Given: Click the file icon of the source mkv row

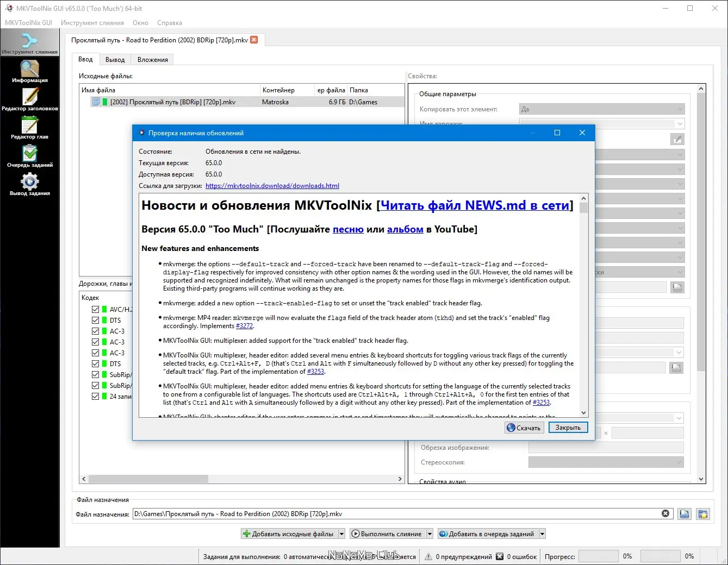Looking at the screenshot, I should [96, 102].
